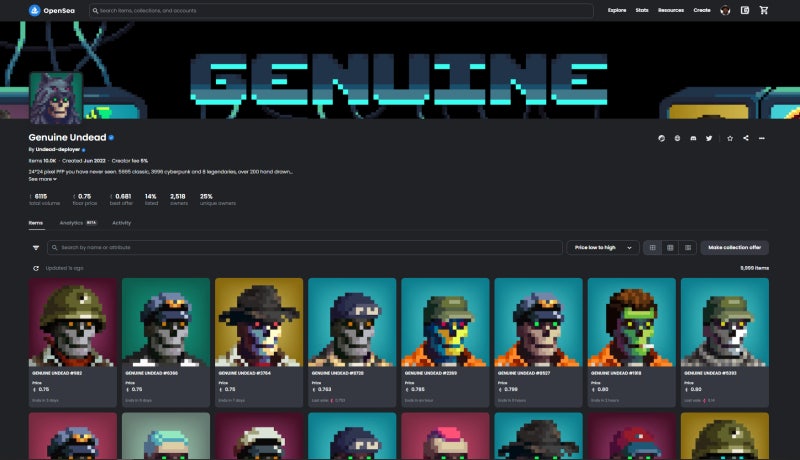
Task: Expand See more description
Action: click(x=42, y=180)
